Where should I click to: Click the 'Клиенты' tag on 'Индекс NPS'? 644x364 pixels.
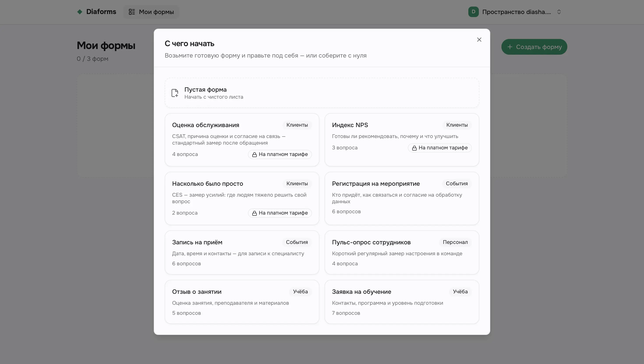457,125
